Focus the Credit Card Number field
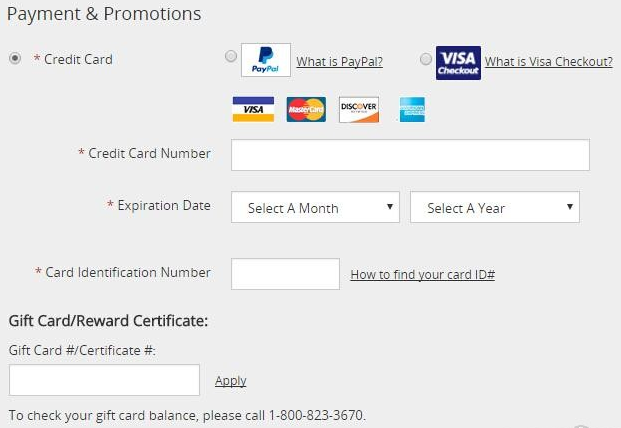621x428 pixels. [x=410, y=155]
